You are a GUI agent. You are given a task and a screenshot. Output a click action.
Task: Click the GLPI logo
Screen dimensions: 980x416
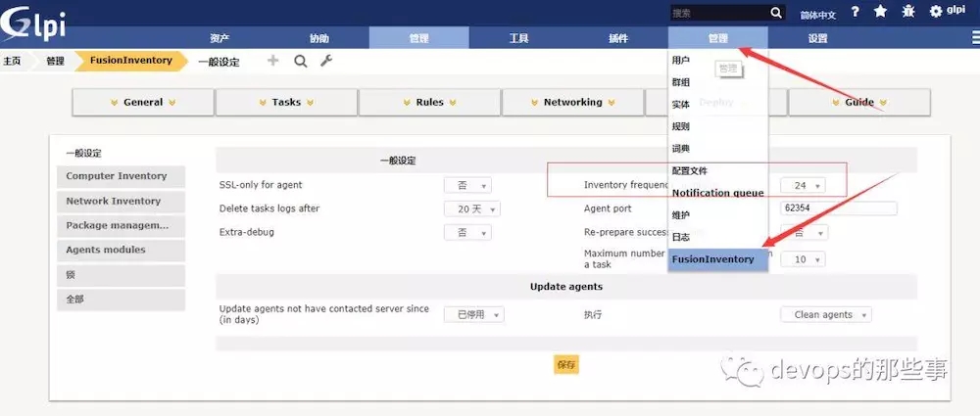[32, 23]
